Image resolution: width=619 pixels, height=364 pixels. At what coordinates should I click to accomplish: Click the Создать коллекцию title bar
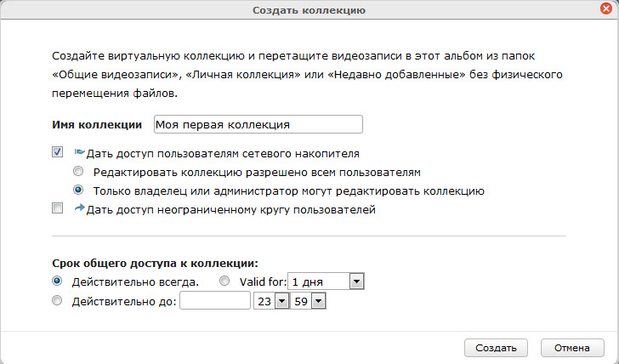point(309,10)
